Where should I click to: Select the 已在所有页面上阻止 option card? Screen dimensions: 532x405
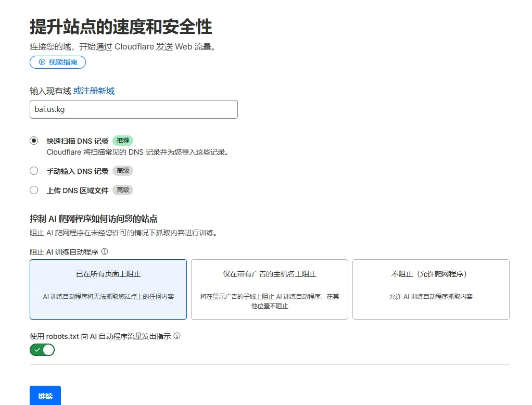pyautogui.click(x=108, y=289)
